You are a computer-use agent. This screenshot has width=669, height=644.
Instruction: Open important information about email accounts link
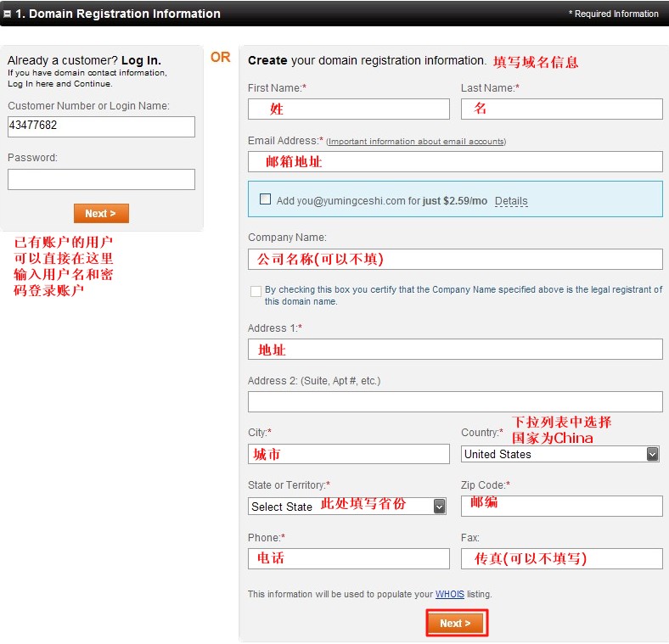pos(416,142)
